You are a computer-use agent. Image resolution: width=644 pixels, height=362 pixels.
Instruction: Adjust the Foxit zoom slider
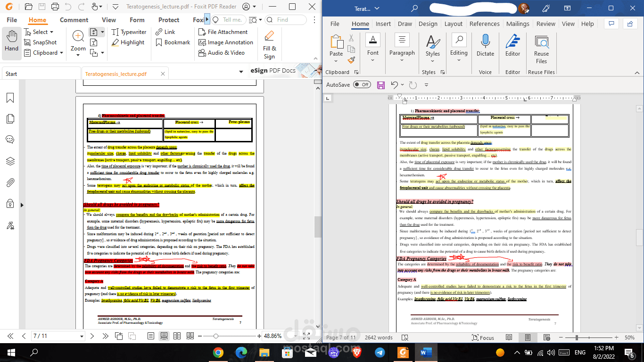216,336
